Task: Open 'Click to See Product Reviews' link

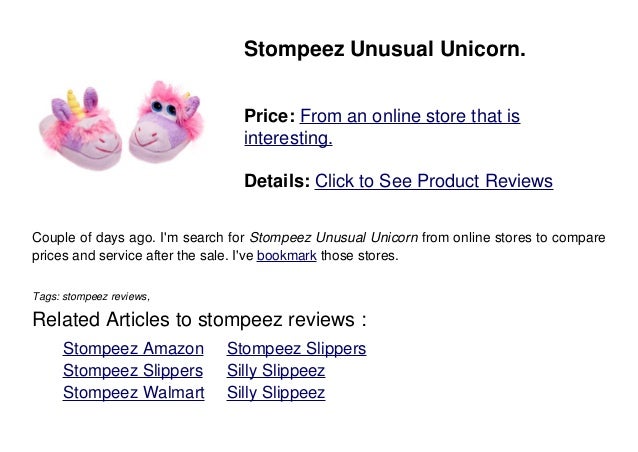Action: (x=433, y=181)
